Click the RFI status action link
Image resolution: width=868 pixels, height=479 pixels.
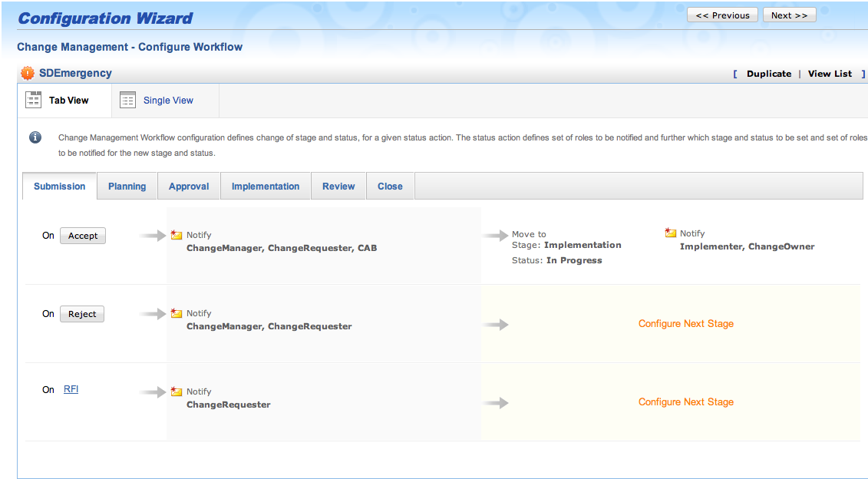71,389
